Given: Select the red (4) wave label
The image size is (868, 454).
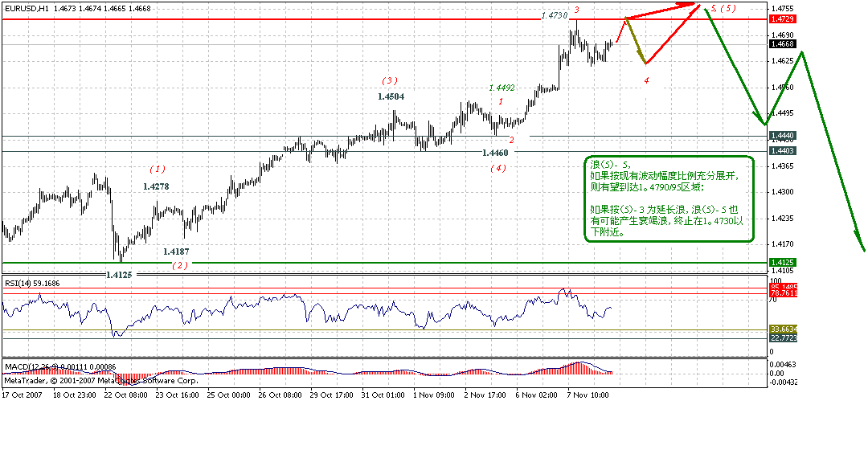Looking at the screenshot, I should 497,168.
